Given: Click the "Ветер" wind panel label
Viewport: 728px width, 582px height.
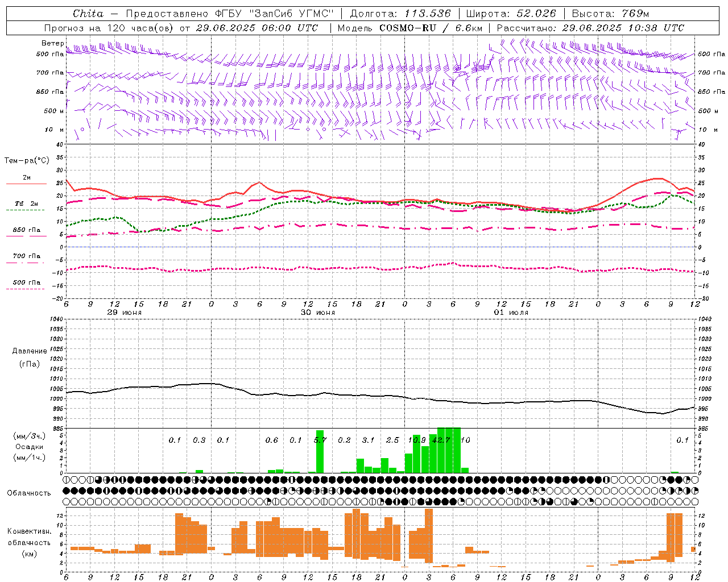Looking at the screenshot, I should (52, 43).
